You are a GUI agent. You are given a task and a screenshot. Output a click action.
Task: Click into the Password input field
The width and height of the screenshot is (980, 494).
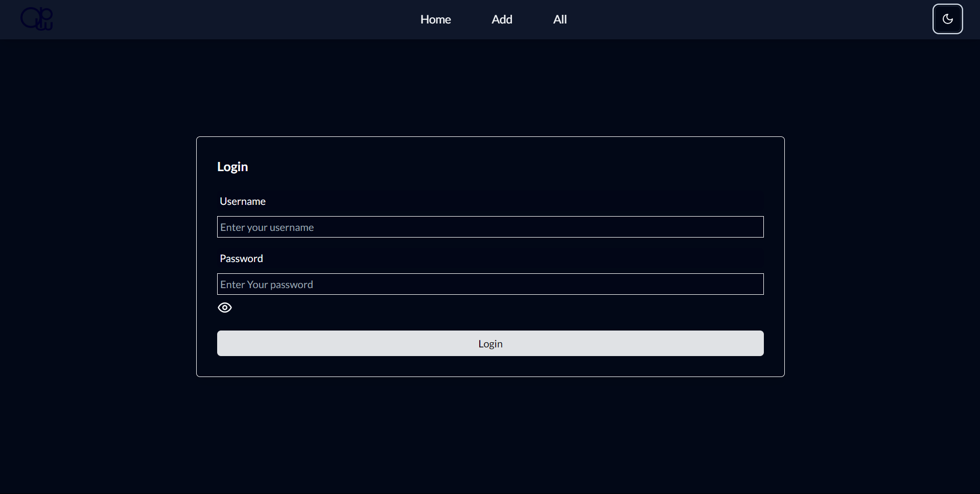click(x=490, y=284)
